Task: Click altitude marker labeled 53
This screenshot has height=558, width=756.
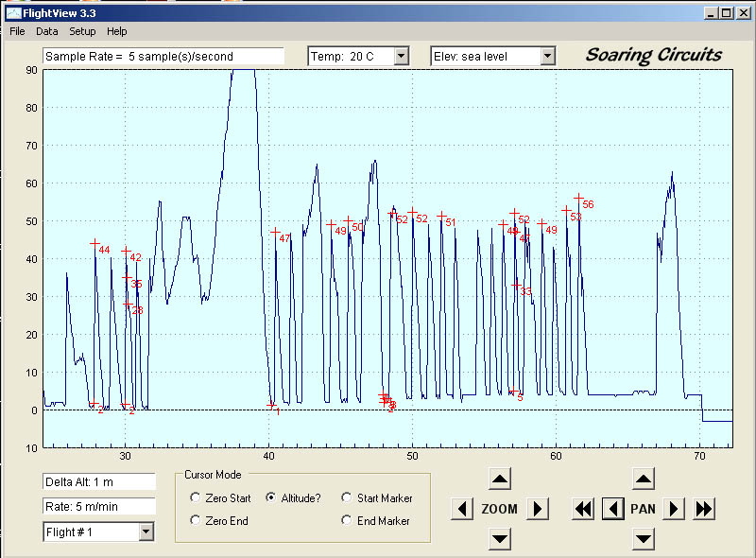Action: coord(566,210)
